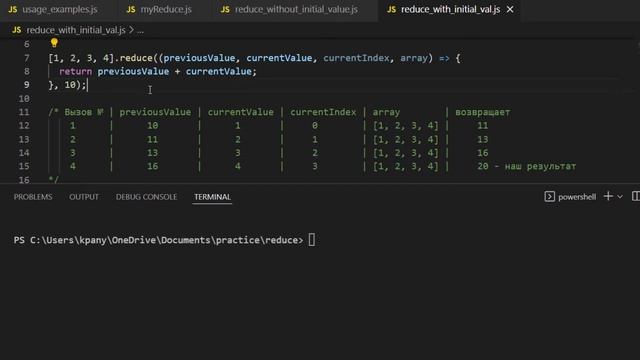Image resolution: width=640 pixels, height=360 pixels.
Task: Click the initial value 10 on line 9
Action: click(x=70, y=85)
